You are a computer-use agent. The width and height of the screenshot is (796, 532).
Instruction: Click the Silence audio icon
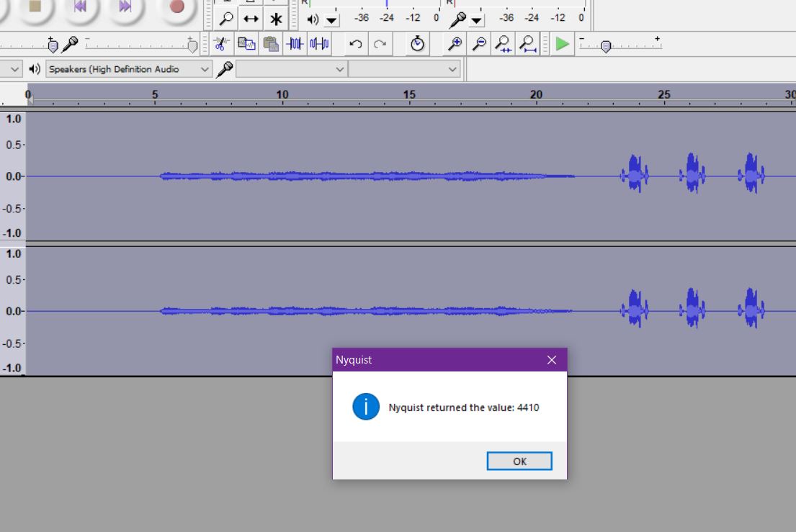tap(319, 44)
